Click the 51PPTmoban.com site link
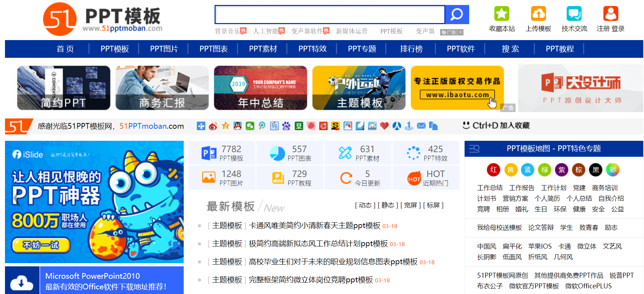The width and height of the screenshot is (644, 294). (152, 126)
